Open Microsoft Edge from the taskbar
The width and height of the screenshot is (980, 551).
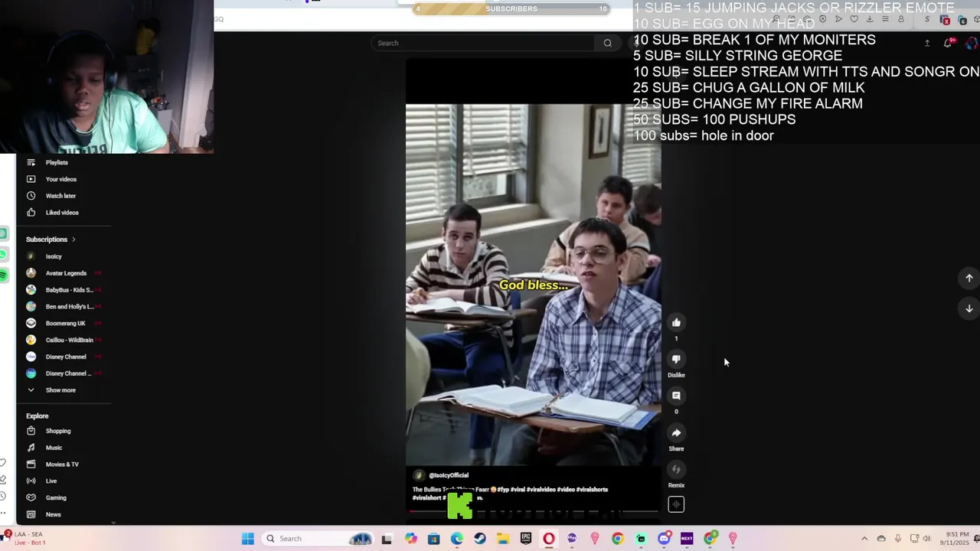457,539
